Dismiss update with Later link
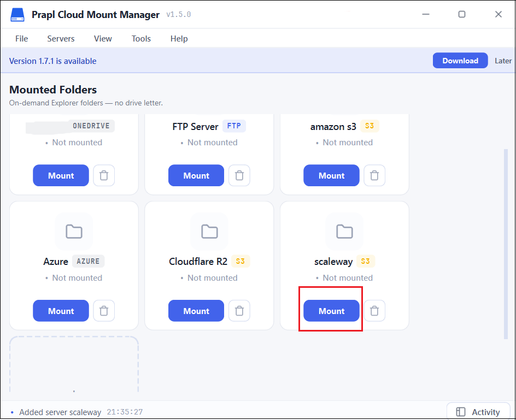Viewport: 516px width, 420px height. point(503,61)
